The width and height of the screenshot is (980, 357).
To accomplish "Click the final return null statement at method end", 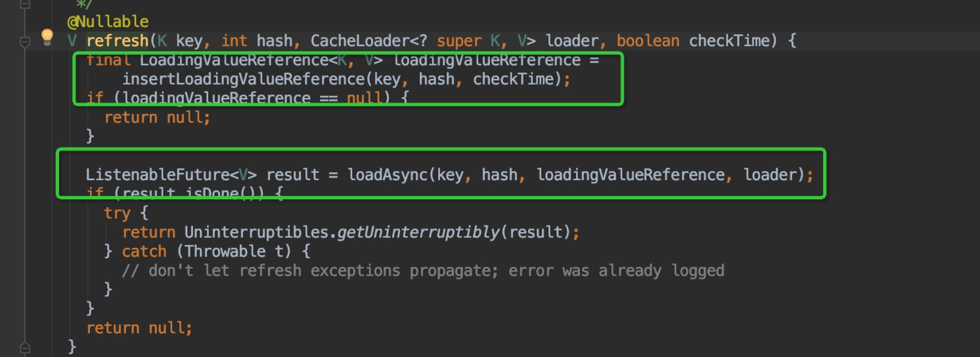I will pyautogui.click(x=139, y=327).
